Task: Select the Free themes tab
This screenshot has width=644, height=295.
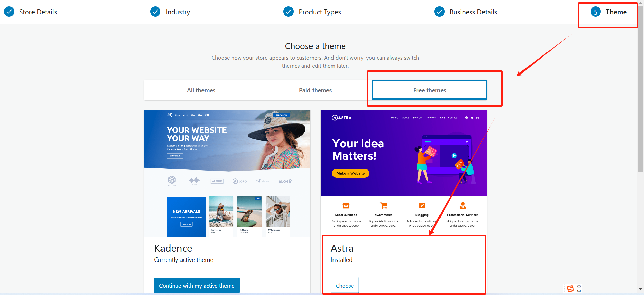Action: (x=430, y=90)
